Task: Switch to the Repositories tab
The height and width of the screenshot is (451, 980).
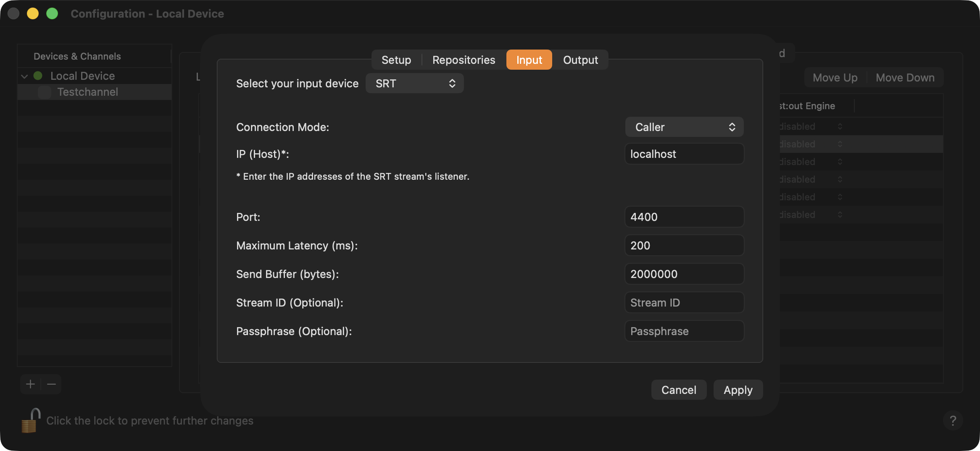Action: [x=464, y=60]
